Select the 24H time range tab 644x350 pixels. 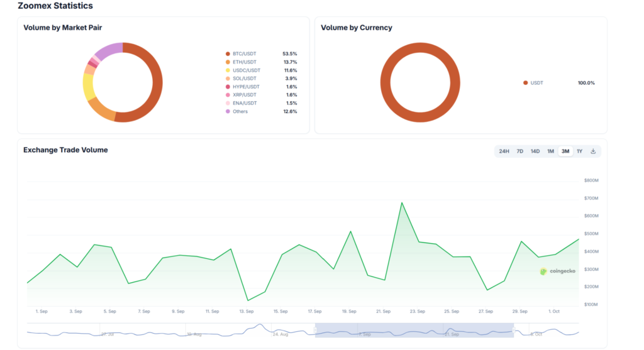point(504,151)
